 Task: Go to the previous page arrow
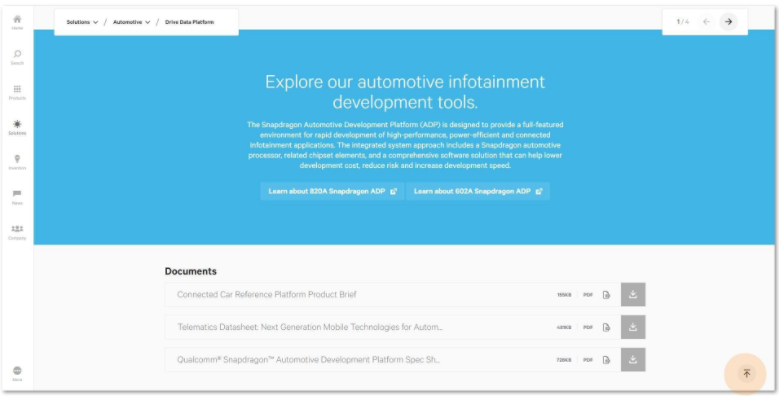[x=706, y=22]
